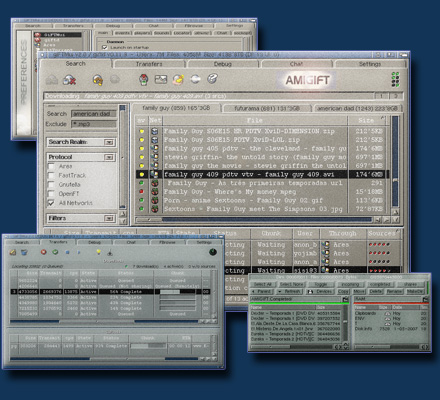440x400 pixels.
Task: Open the FBrowse tab in Transfers window
Action: coord(167,242)
